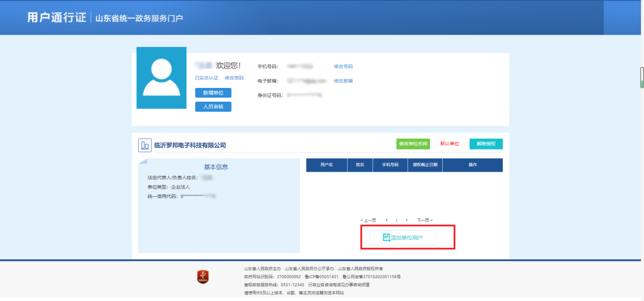Viewport: 644px width, 301px height.
Task: Click the 已实名认证 status link
Action: [206, 78]
